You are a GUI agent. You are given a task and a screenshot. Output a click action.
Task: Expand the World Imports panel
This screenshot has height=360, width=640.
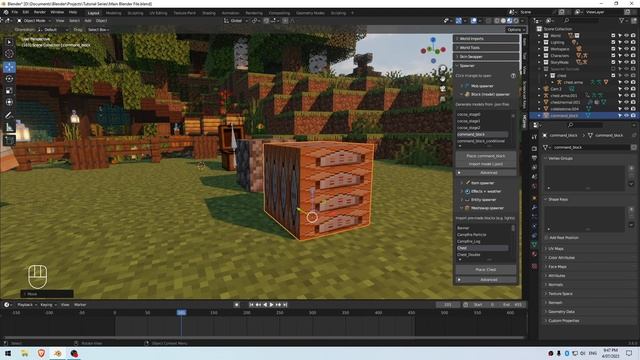(486, 39)
